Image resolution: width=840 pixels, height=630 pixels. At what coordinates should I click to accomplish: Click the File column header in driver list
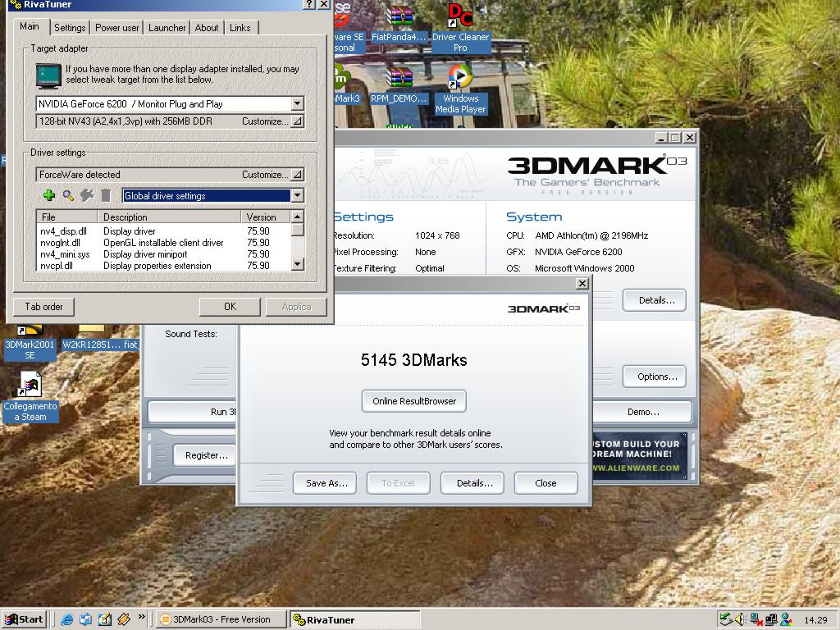(x=67, y=217)
